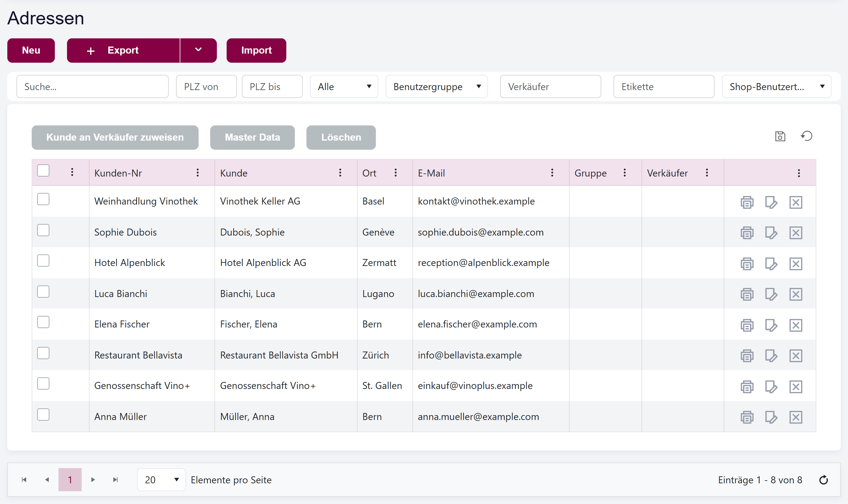848x504 pixels.
Task: Delete the Fischer, Elena row
Action: coord(796,325)
